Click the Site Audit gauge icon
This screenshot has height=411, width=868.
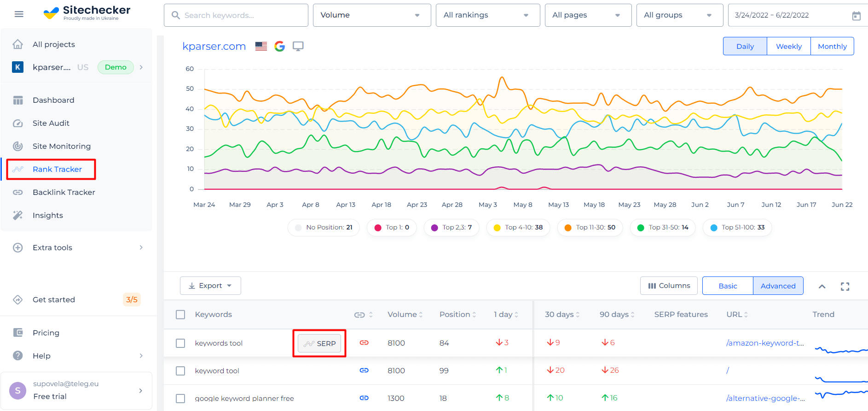click(x=18, y=123)
